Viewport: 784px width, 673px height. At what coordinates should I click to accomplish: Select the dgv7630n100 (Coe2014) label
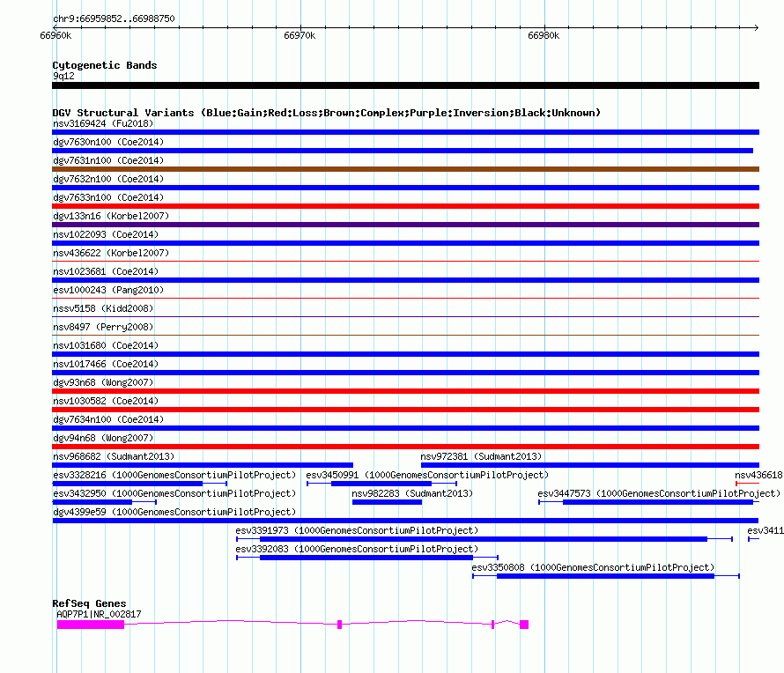pos(108,142)
